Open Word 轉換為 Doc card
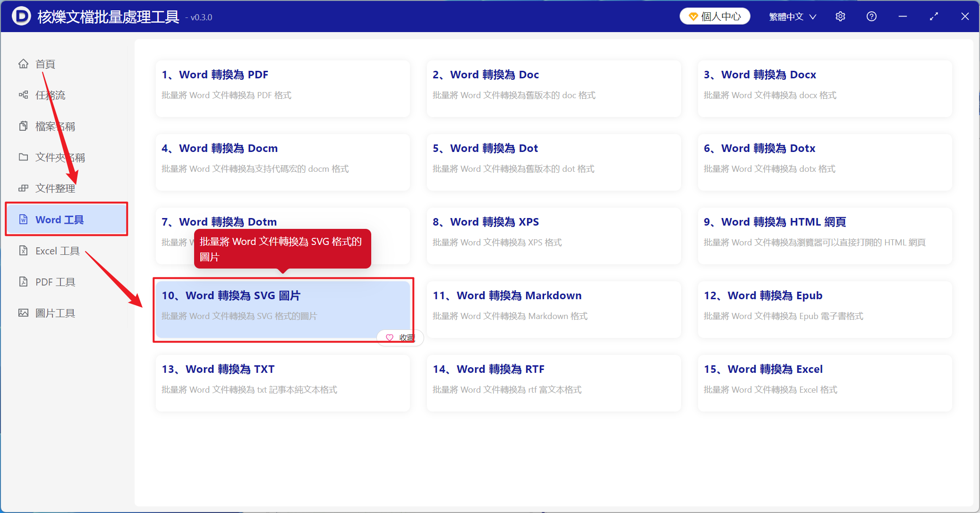 click(x=554, y=89)
